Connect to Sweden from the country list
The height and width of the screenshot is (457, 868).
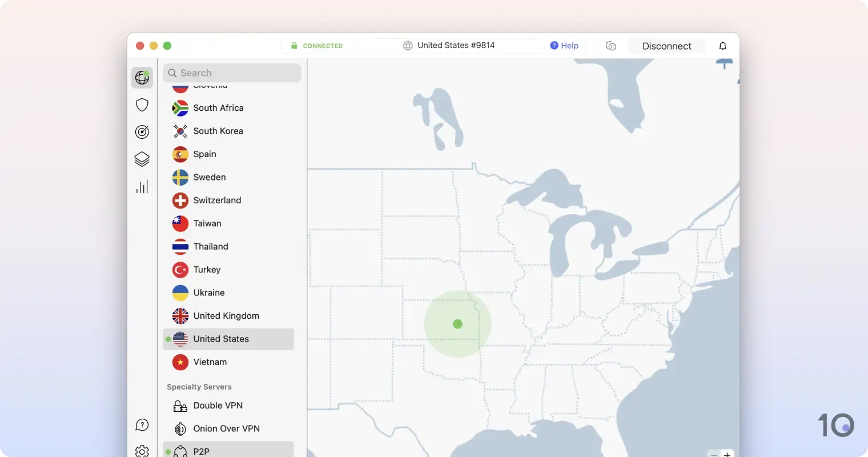(x=209, y=177)
